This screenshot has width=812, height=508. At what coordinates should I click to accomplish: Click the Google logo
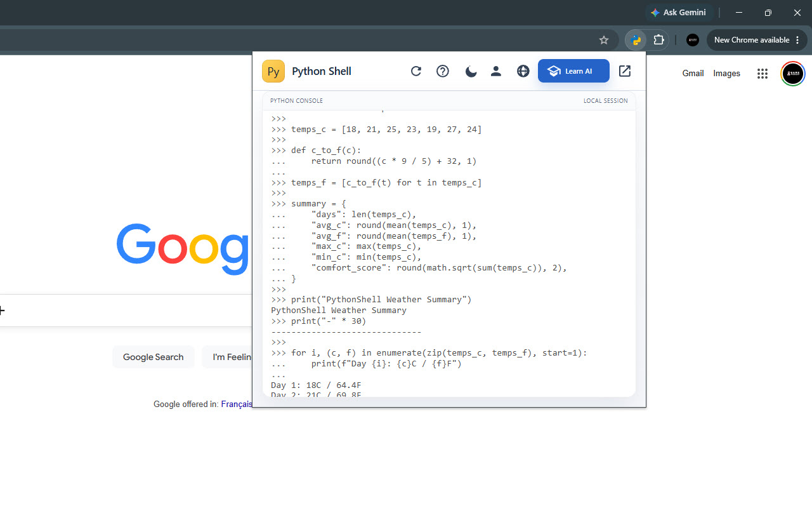pos(184,249)
